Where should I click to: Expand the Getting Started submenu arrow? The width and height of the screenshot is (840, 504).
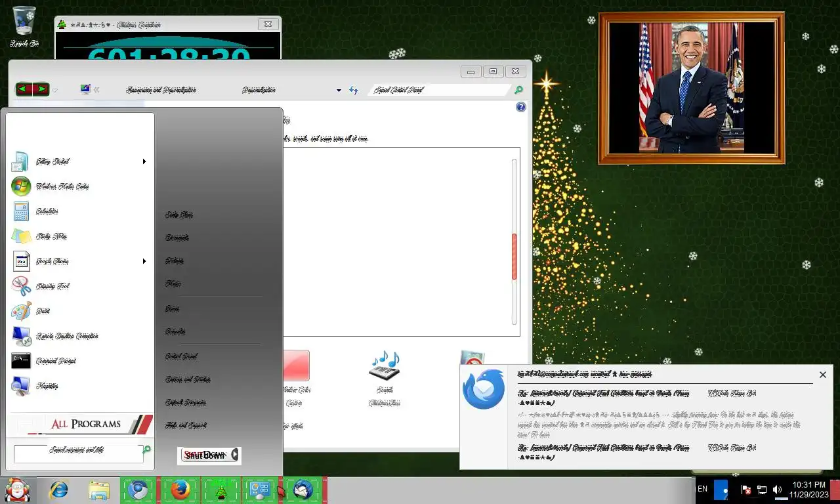point(144,161)
